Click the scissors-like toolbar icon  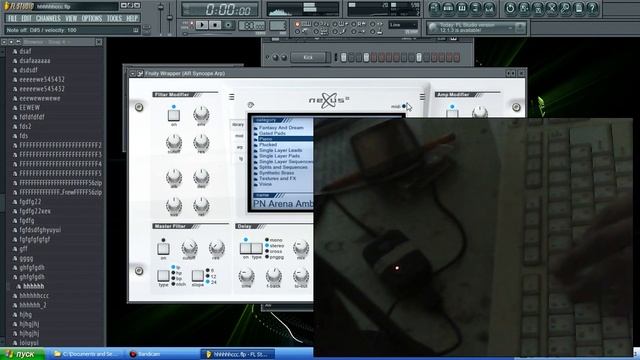click(551, 8)
